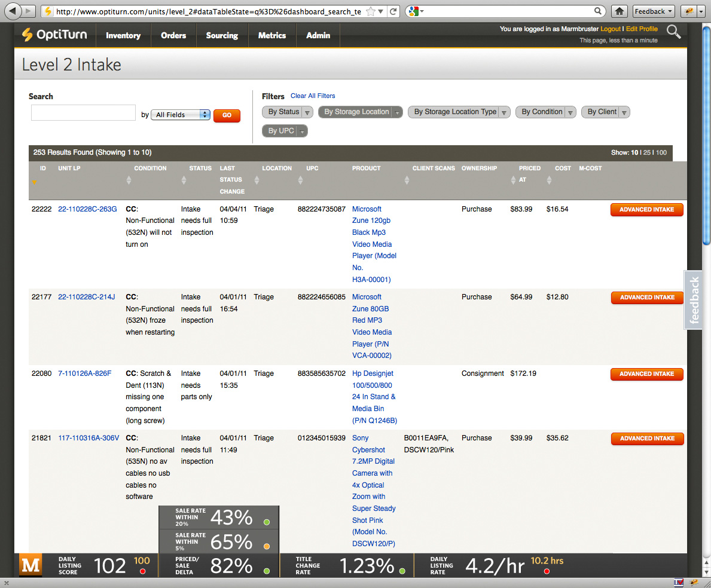Click the browser forward arrow
This screenshot has width=711, height=588.
click(x=28, y=11)
